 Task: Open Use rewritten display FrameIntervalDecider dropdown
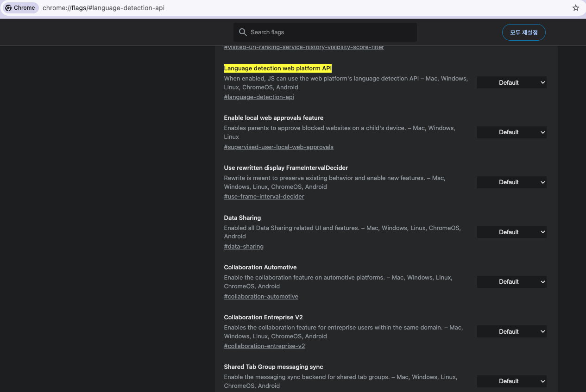[512, 182]
